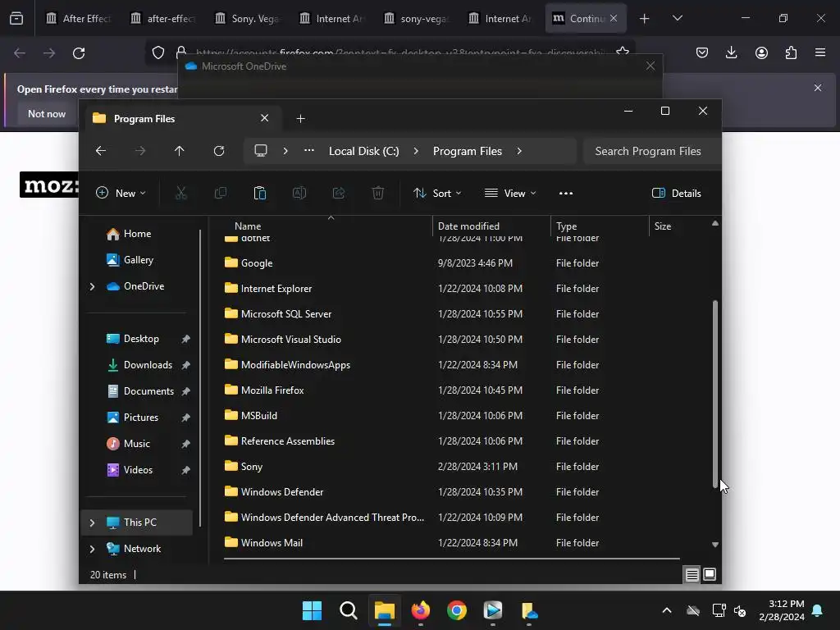Click the PC icon in the address bar

(261, 151)
